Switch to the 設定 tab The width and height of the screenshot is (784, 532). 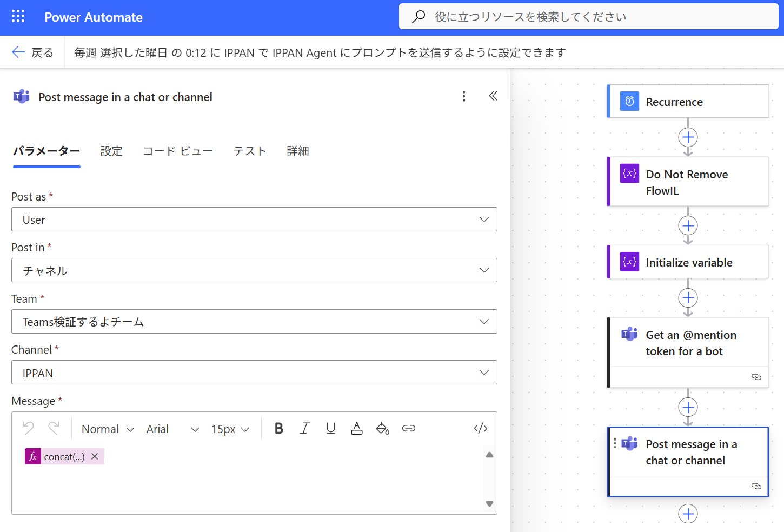coord(111,151)
